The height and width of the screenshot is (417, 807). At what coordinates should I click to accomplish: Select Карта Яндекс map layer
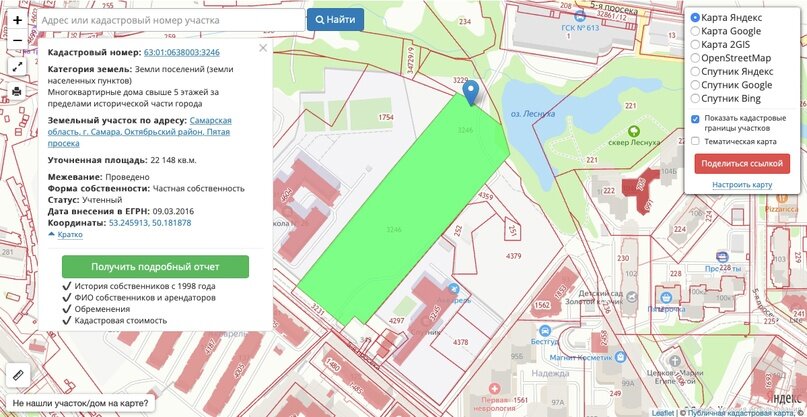pyautogui.click(x=695, y=18)
